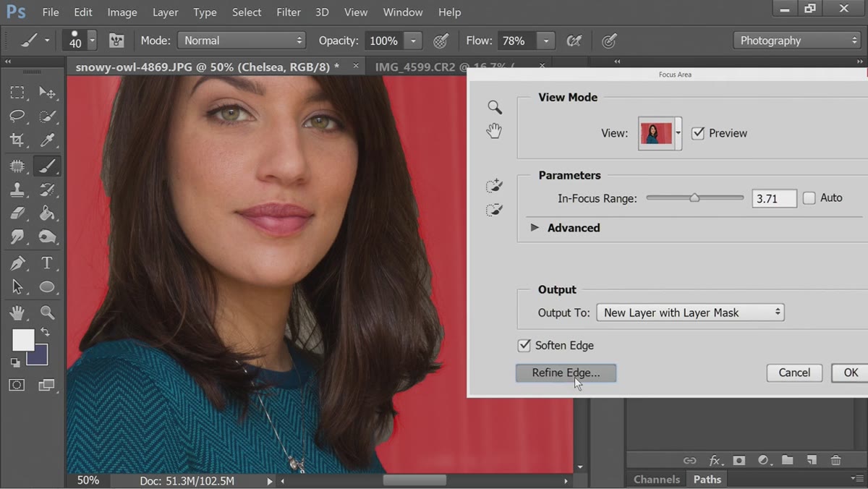
Task: Open the Paths panel options menu
Action: click(x=857, y=479)
